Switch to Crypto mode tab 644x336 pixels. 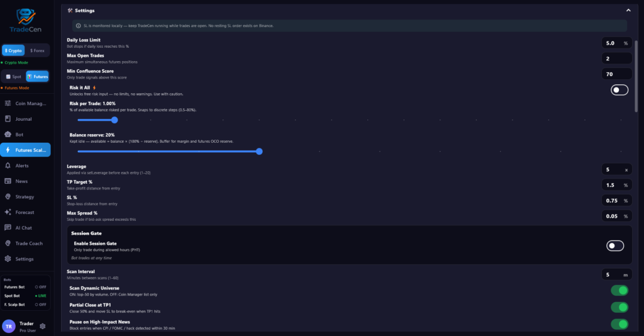(x=13, y=50)
